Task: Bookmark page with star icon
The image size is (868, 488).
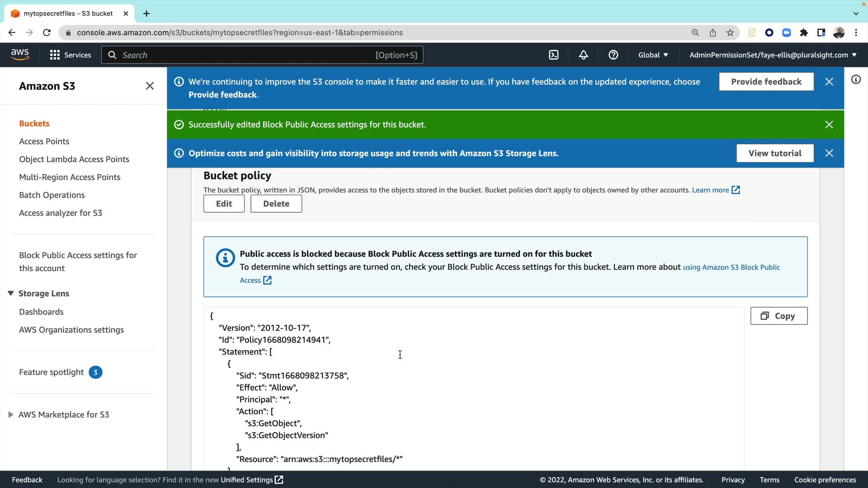Action: (x=730, y=33)
